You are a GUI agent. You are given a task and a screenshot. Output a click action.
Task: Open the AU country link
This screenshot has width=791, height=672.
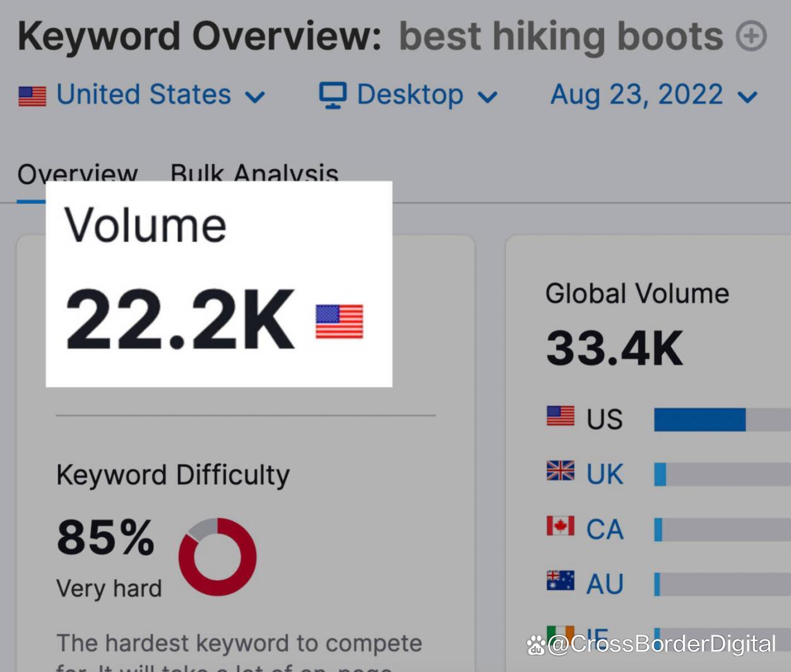604,584
